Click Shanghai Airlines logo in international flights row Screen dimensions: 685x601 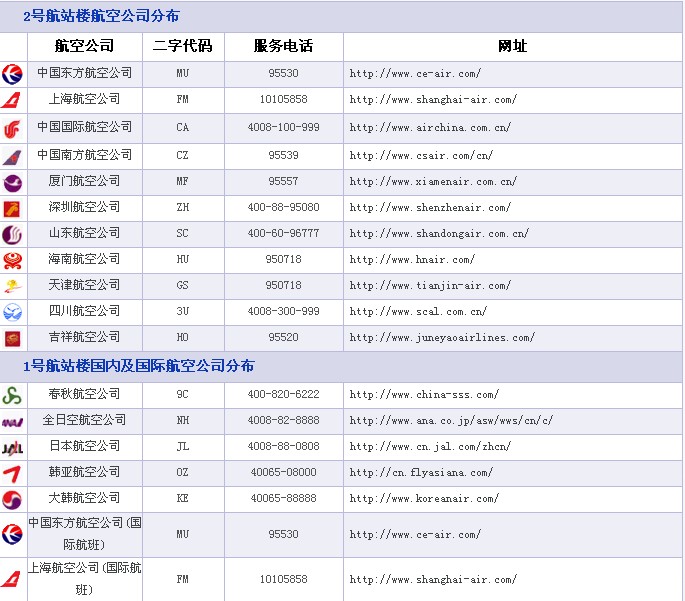click(11, 579)
